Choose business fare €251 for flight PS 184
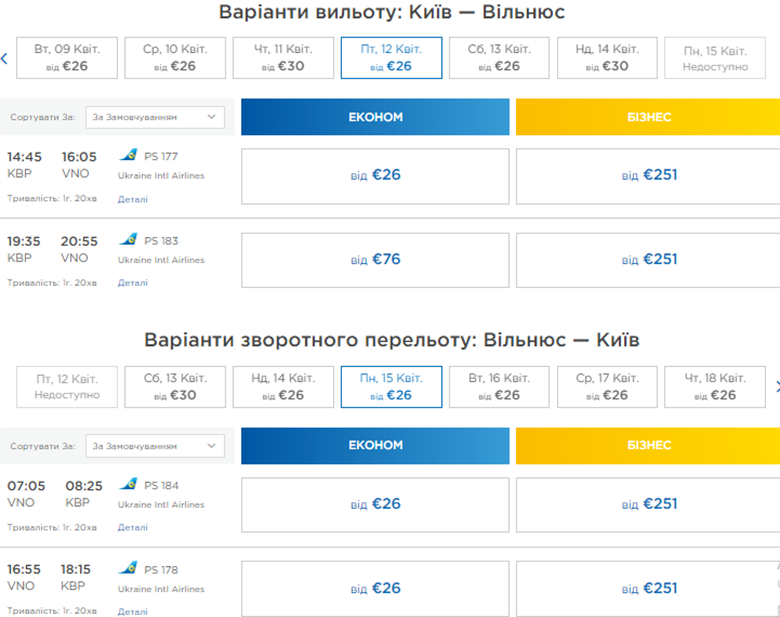Screen dimensions: 780x617 pyautogui.click(x=648, y=504)
